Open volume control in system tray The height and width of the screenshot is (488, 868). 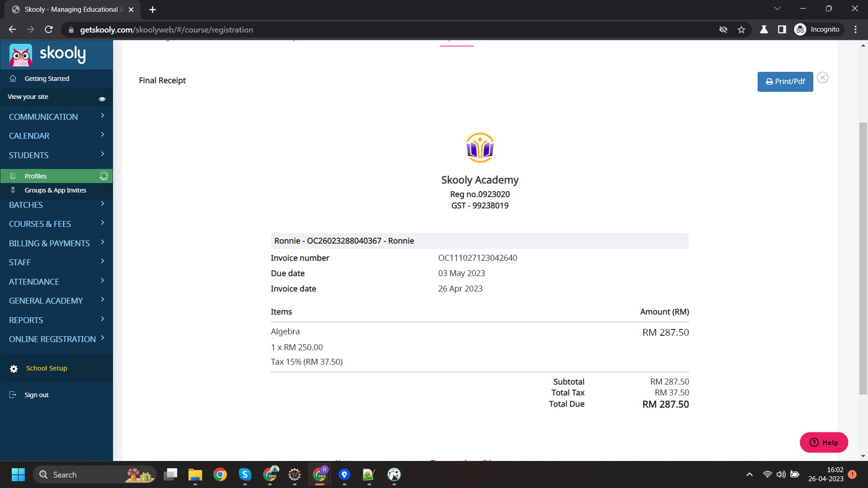click(781, 474)
